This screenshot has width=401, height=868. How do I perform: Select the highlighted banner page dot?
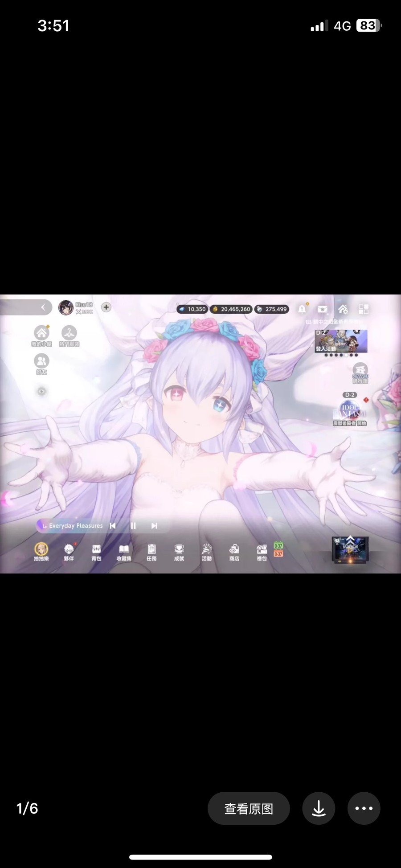[346, 356]
